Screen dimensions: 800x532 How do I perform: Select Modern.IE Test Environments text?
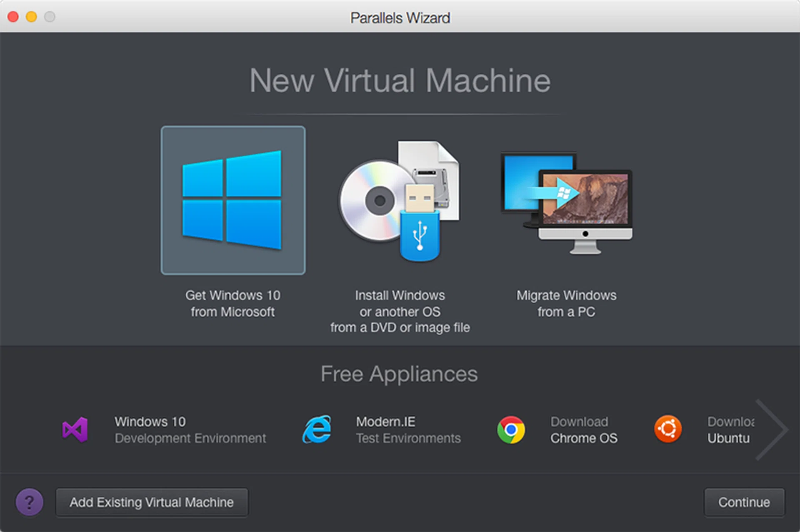(x=408, y=430)
